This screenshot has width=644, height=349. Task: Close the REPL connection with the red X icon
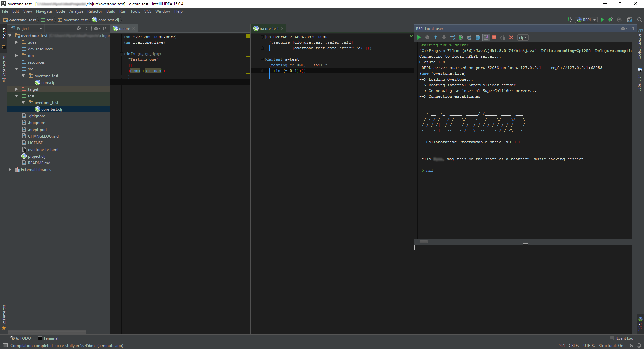(511, 37)
